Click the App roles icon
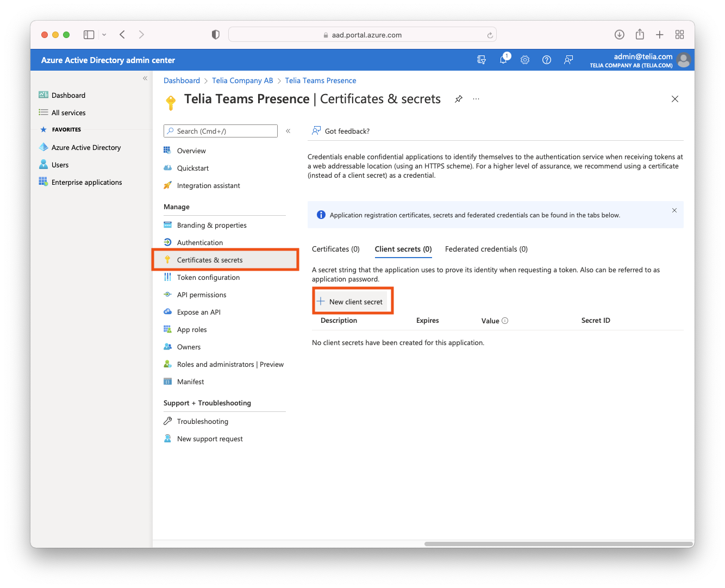This screenshot has height=588, width=725. point(167,329)
